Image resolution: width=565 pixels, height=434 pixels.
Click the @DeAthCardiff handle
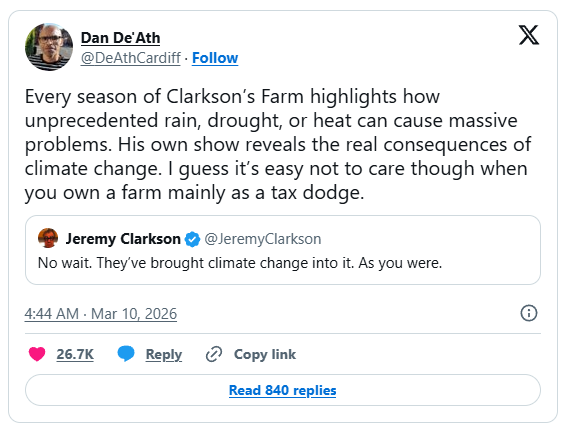(130, 58)
